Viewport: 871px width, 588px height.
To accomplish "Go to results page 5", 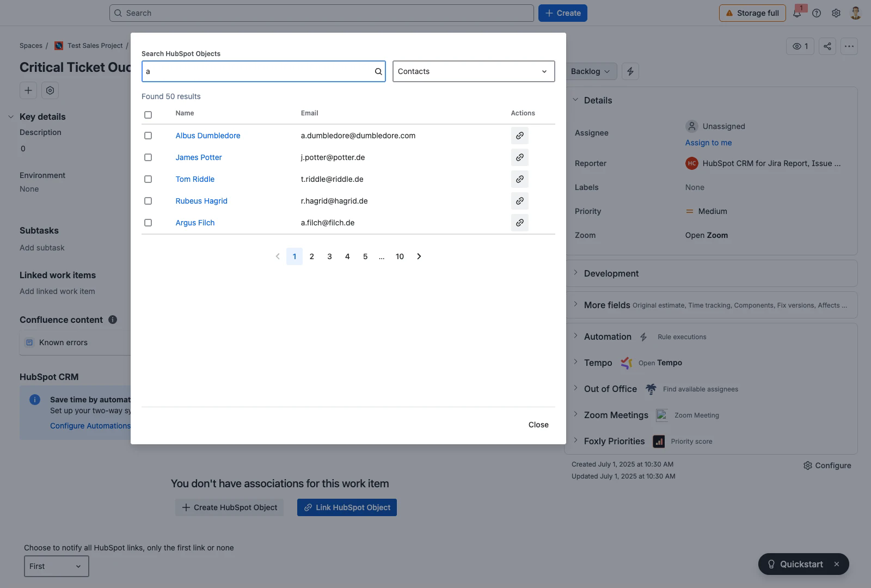I will click(x=365, y=256).
